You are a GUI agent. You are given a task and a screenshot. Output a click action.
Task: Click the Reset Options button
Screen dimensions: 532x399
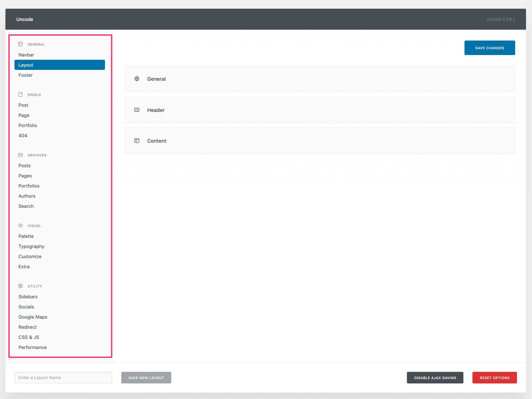494,378
